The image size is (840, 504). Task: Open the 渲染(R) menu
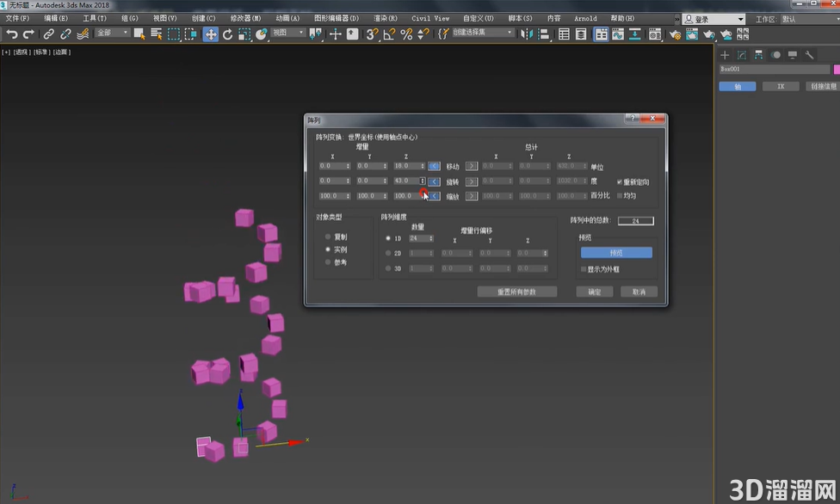386,18
